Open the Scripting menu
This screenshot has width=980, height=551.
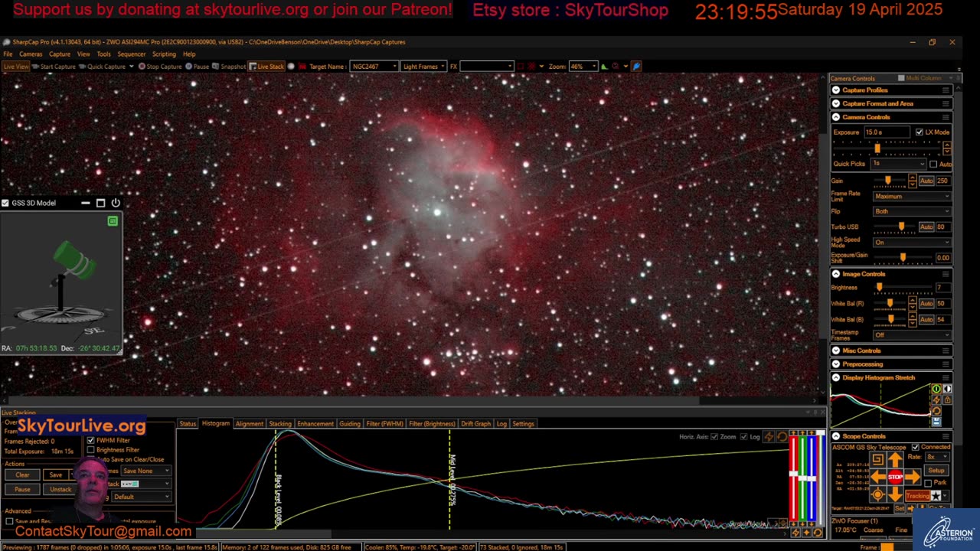click(x=164, y=54)
